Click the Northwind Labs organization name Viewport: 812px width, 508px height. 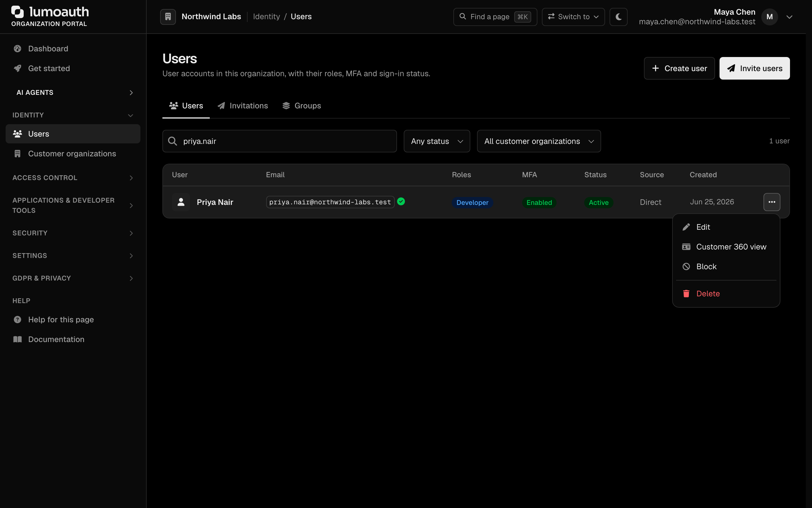(211, 16)
